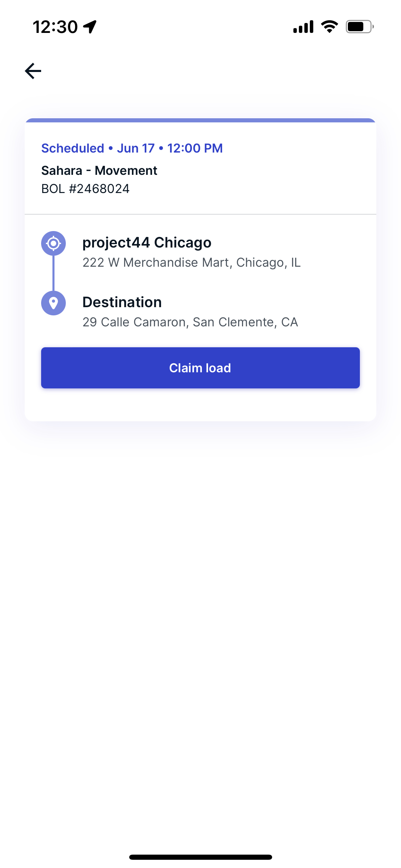Image resolution: width=401 pixels, height=868 pixels.
Task: Tap the 12:30 clock in status bar
Action: (x=55, y=27)
